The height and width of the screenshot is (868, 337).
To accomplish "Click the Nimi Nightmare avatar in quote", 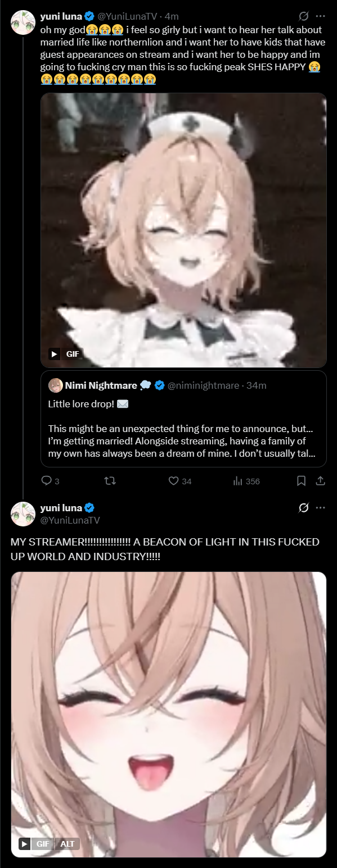I will [55, 385].
